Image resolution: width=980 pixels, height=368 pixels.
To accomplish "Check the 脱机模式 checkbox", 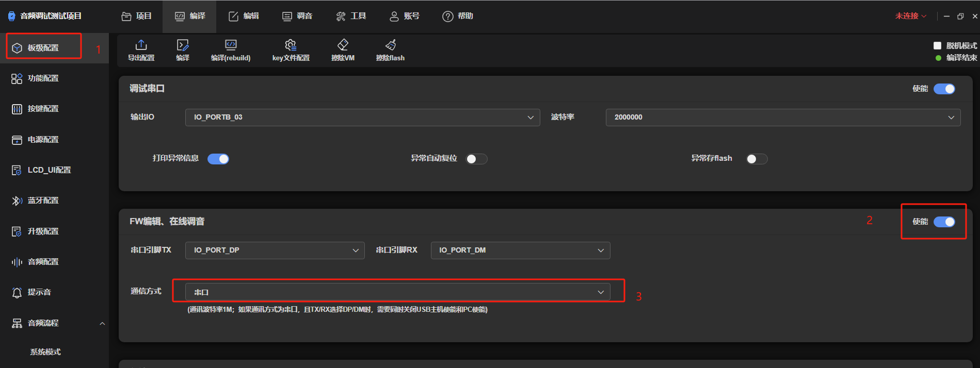I will pyautogui.click(x=938, y=45).
